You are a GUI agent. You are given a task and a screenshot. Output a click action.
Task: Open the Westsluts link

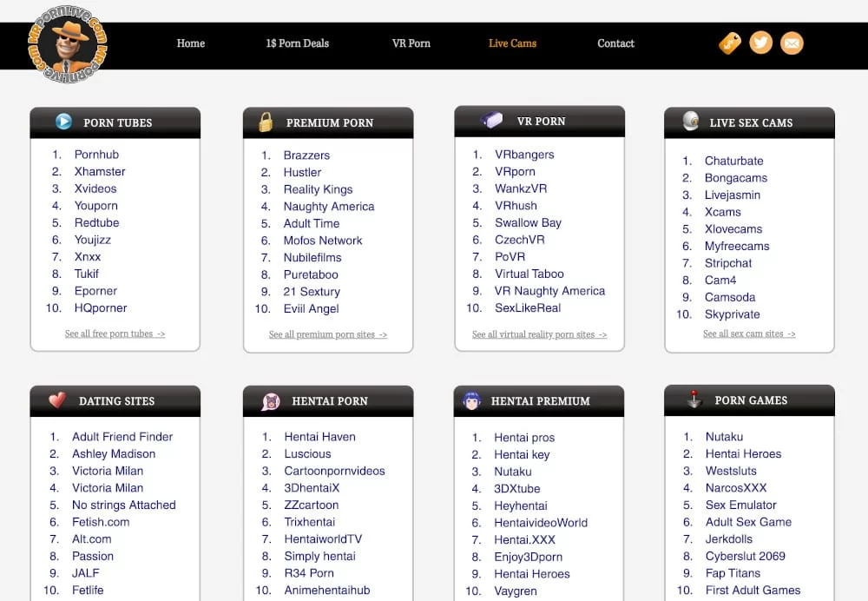click(x=731, y=471)
